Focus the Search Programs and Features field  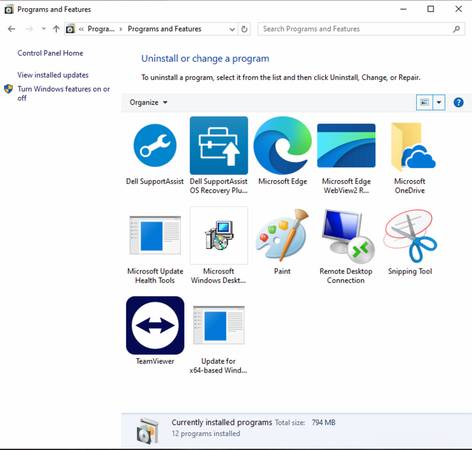coord(361,29)
